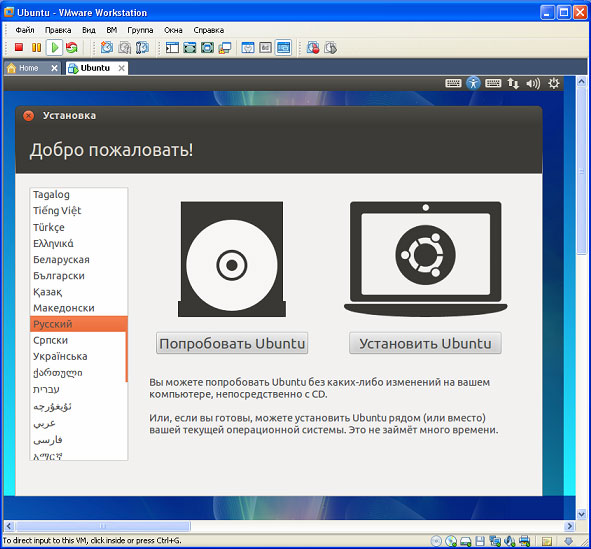591x549 pixels.
Task: Close the Ubuntu tab
Action: point(121,68)
